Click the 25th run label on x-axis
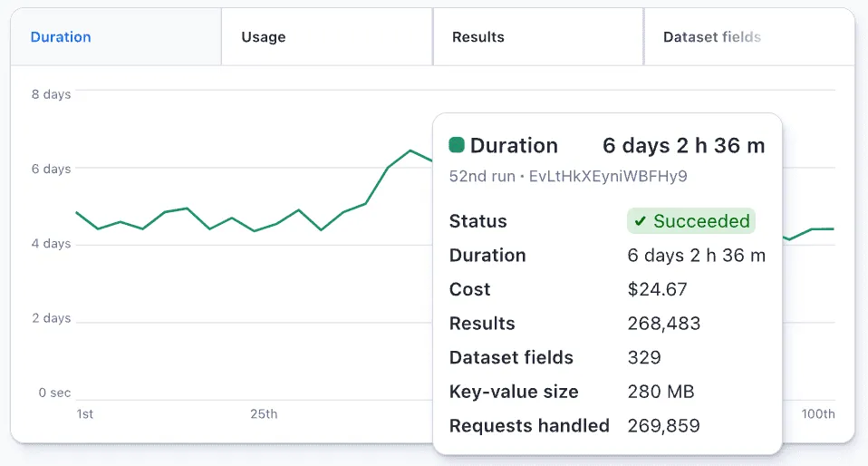Screen dimensions: 868x466 tap(264, 414)
